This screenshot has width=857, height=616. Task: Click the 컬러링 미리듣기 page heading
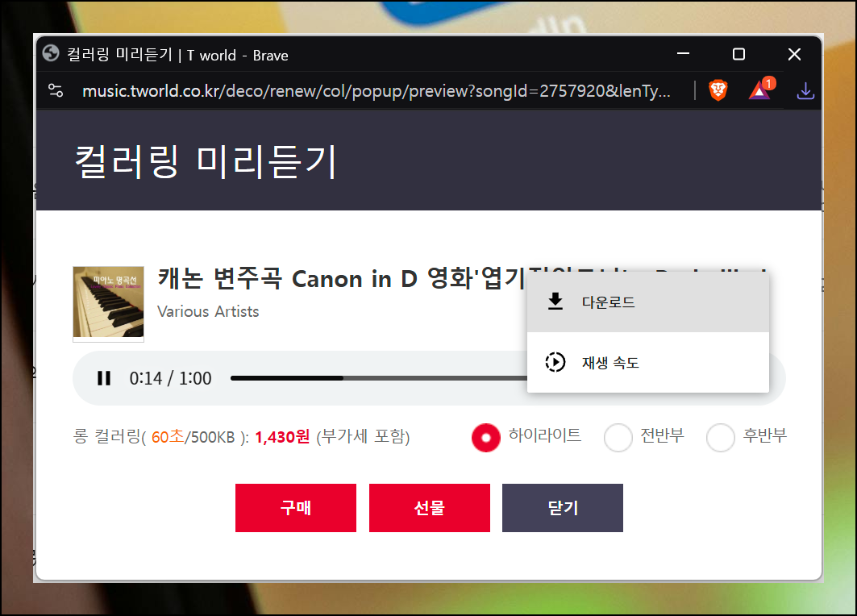pos(206,162)
